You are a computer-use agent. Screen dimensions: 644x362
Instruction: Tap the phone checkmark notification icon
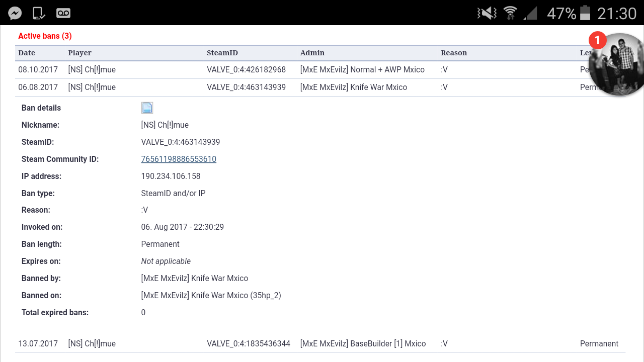(39, 13)
